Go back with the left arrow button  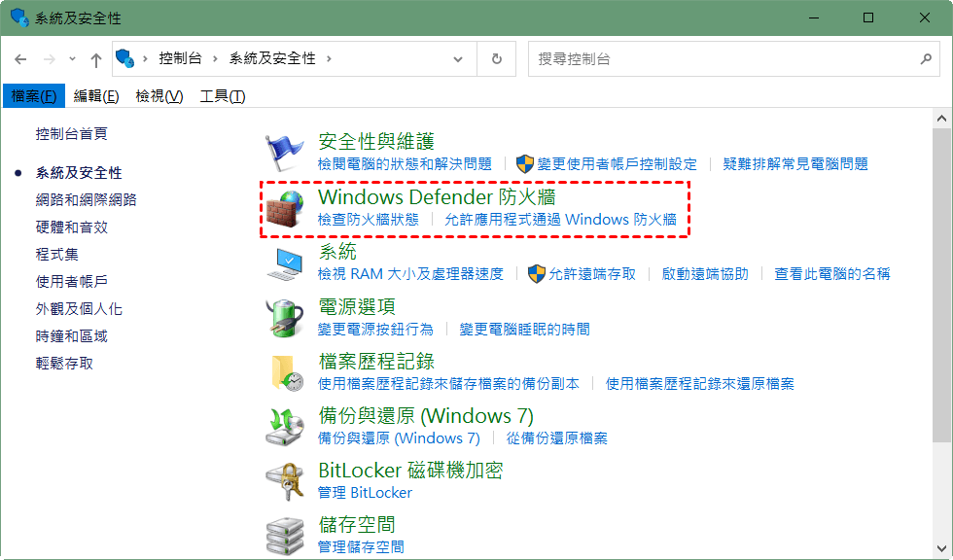(x=20, y=59)
